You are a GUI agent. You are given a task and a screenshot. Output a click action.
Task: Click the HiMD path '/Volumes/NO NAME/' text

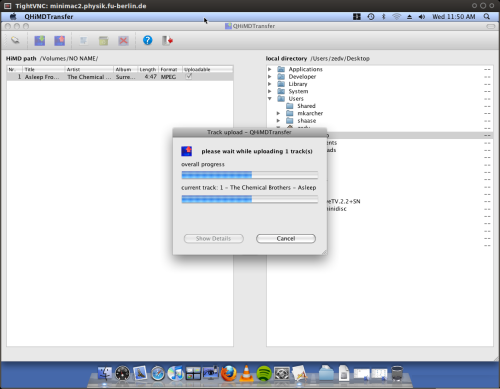pyautogui.click(x=69, y=59)
